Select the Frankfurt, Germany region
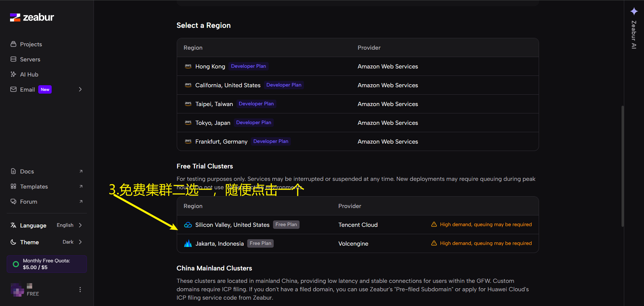644x306 pixels. 358,142
